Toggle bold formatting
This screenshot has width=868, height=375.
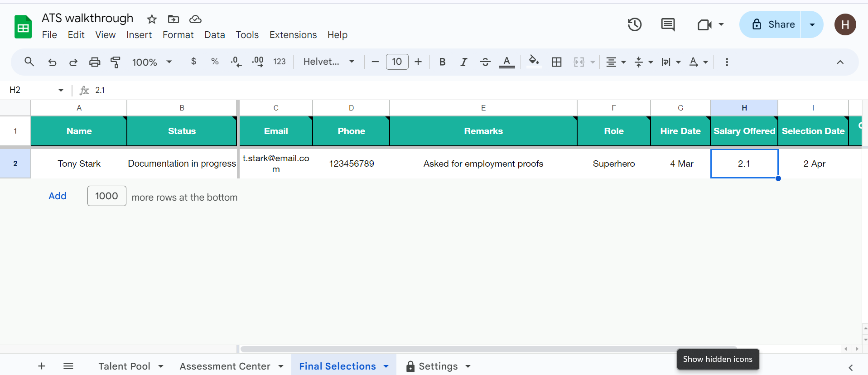[x=443, y=62]
